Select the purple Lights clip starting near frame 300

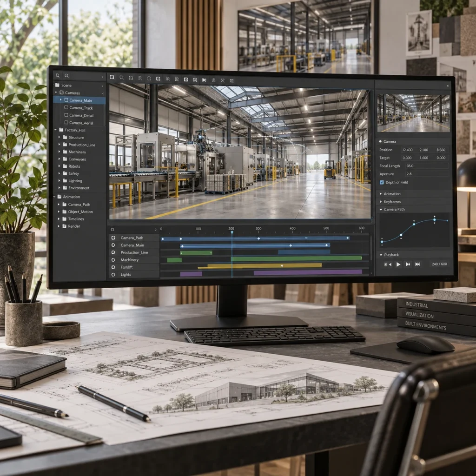[308, 272]
